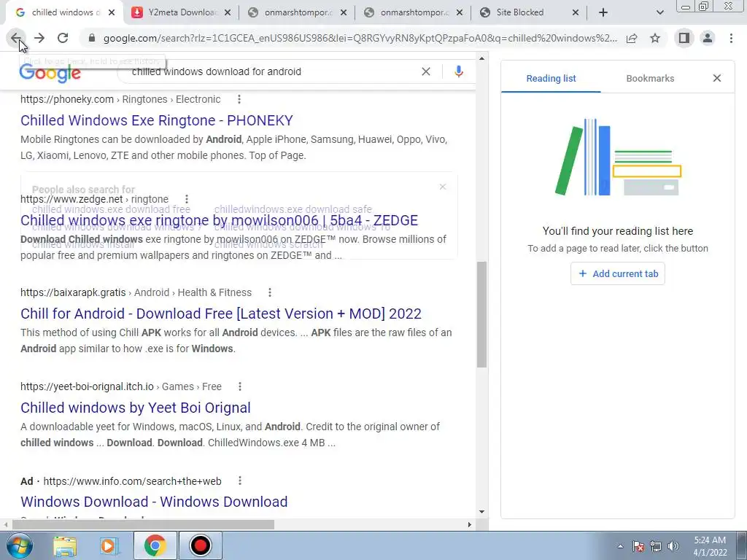
Task: Switch to the Site Blocked tab
Action: pos(530,12)
